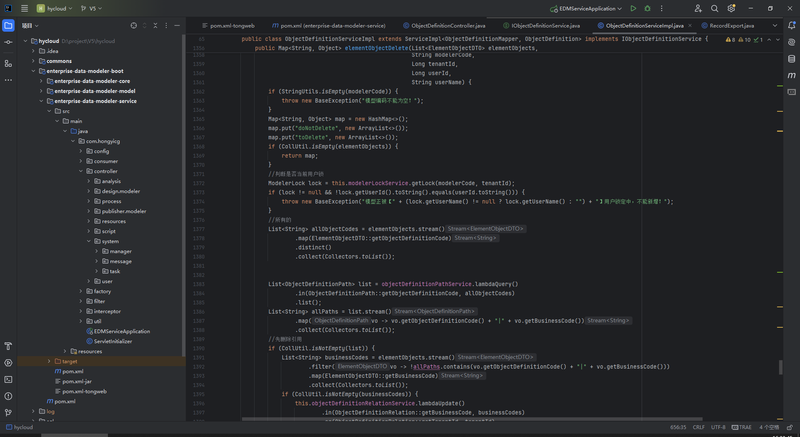Open the hycloud project dropdown
This screenshot has width=800, height=437.
55,8
